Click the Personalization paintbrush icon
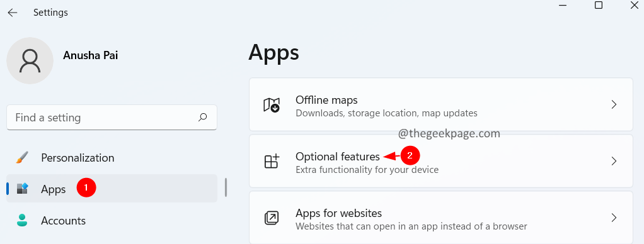Screen dimensions: 644x244 [22, 158]
